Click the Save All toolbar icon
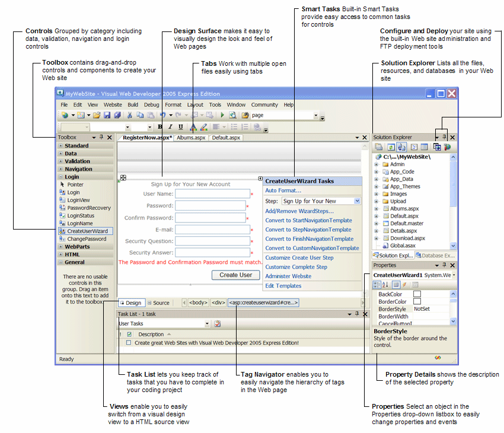Screen dimensions: 504x433 pyautogui.click(x=117, y=115)
